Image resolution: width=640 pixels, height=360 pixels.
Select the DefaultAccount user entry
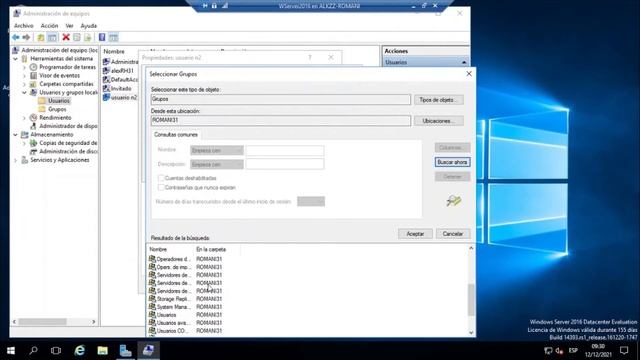[x=124, y=80]
